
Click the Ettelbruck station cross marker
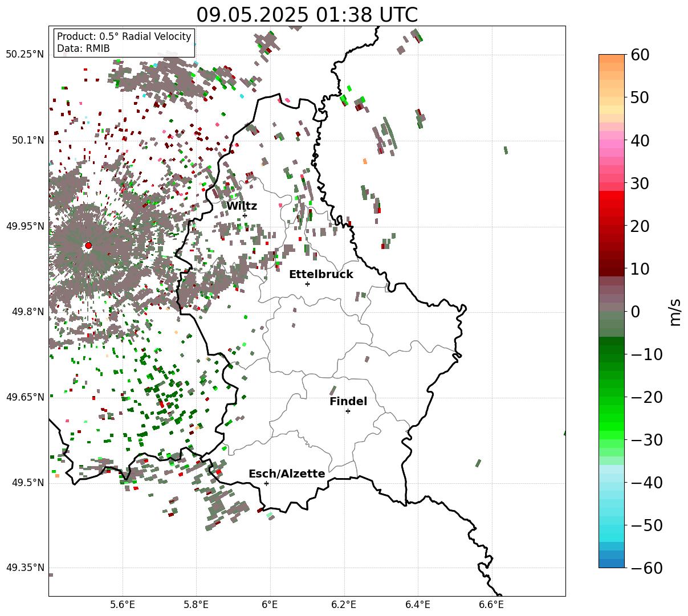307,284
